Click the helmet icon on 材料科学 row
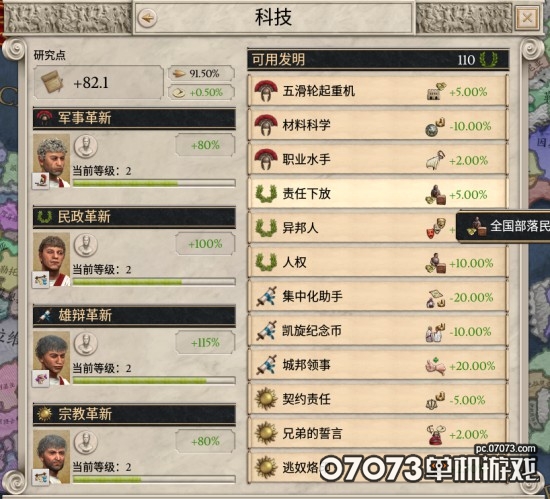 tap(266, 125)
